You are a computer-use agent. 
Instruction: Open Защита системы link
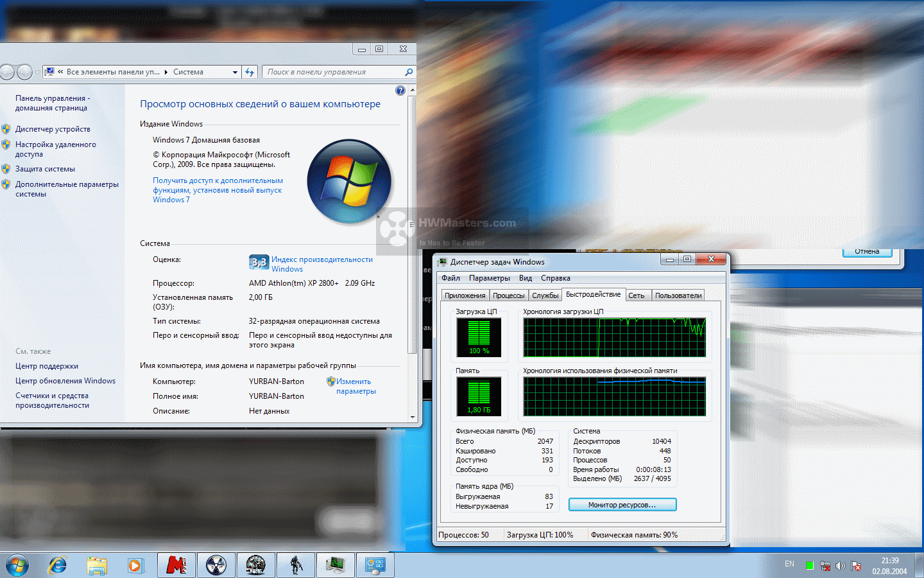45,169
